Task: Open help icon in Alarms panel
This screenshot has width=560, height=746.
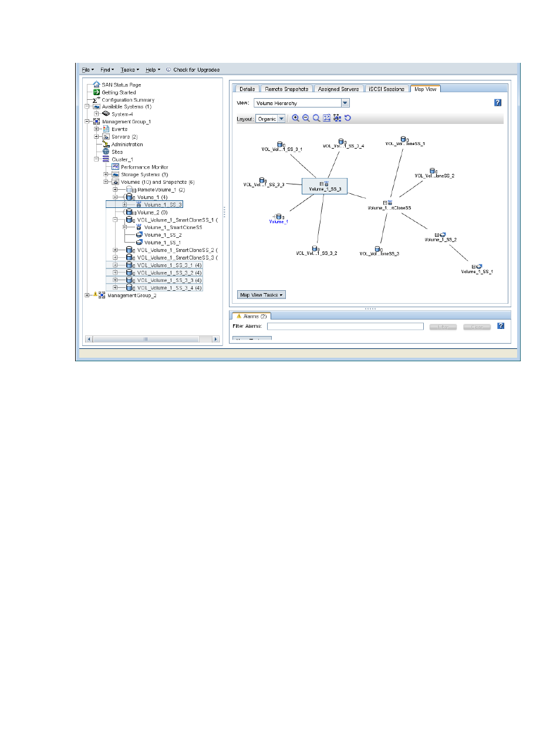Action: pyautogui.click(x=501, y=326)
